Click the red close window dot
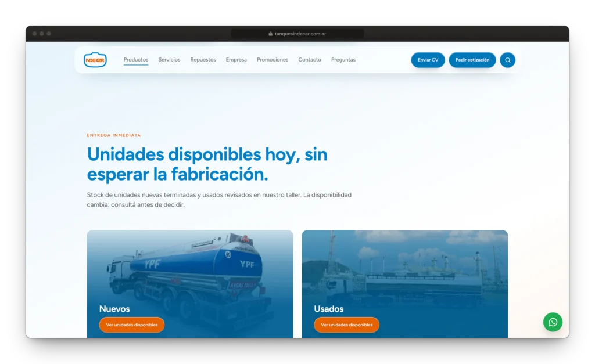The image size is (595, 364). [34, 34]
